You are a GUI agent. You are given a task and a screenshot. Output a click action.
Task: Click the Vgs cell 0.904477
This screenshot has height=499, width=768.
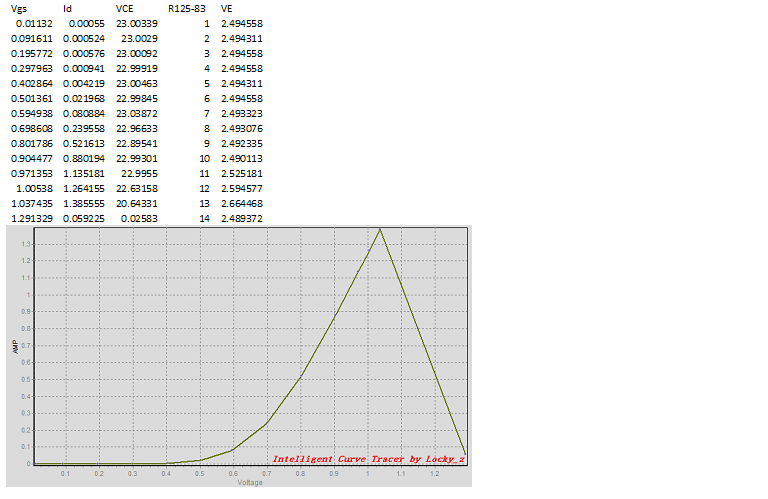(31, 159)
